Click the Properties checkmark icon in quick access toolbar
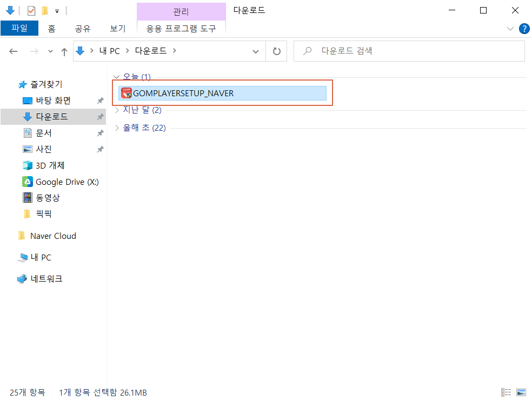This screenshot has width=532, height=401. click(31, 11)
